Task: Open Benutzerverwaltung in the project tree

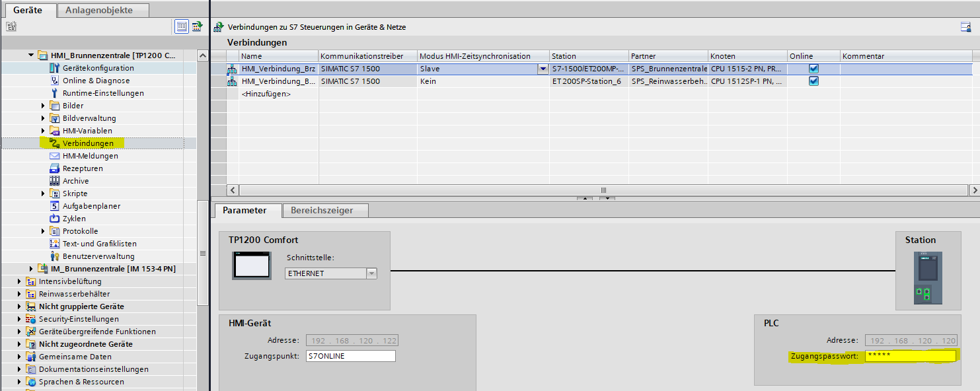Action: pyautogui.click(x=98, y=256)
